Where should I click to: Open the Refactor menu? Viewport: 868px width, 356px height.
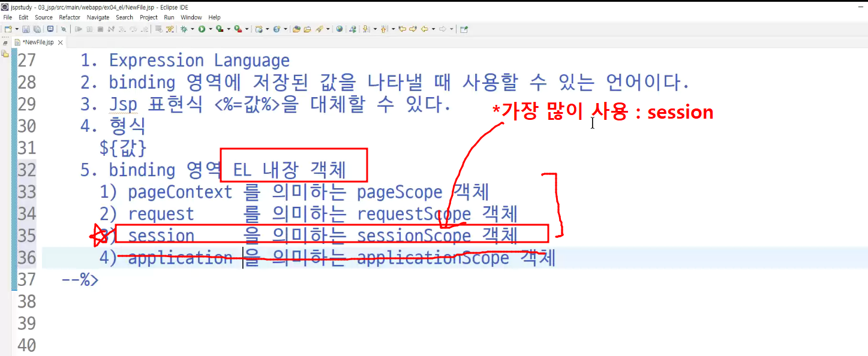click(70, 17)
